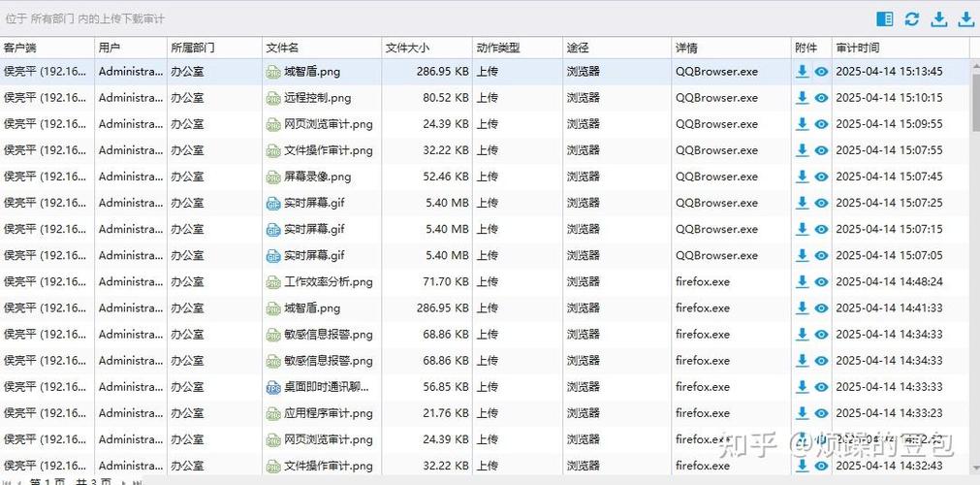Click the audit time 2025-04-14 14:48:24

pos(889,281)
